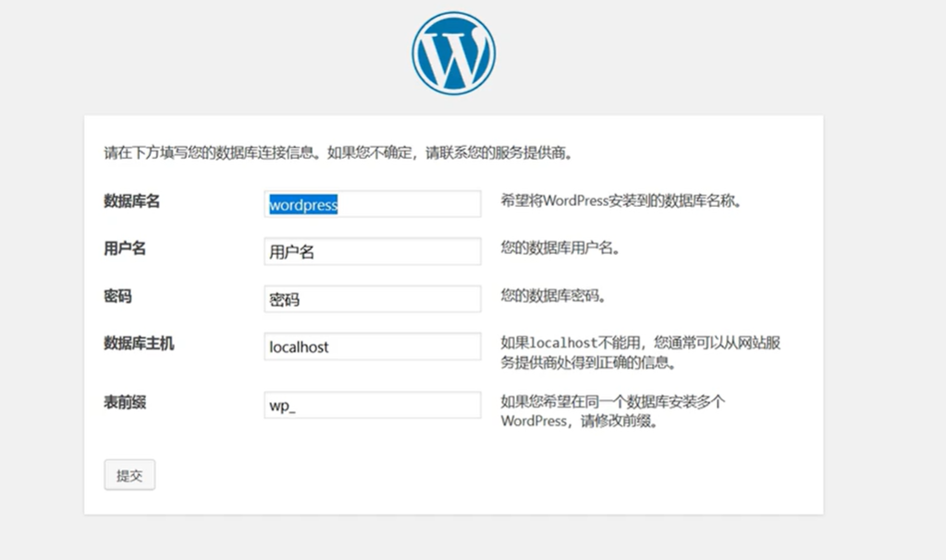The height and width of the screenshot is (560, 946).
Task: Click the 数据库主机 field containing localhost
Action: pyautogui.click(x=373, y=347)
